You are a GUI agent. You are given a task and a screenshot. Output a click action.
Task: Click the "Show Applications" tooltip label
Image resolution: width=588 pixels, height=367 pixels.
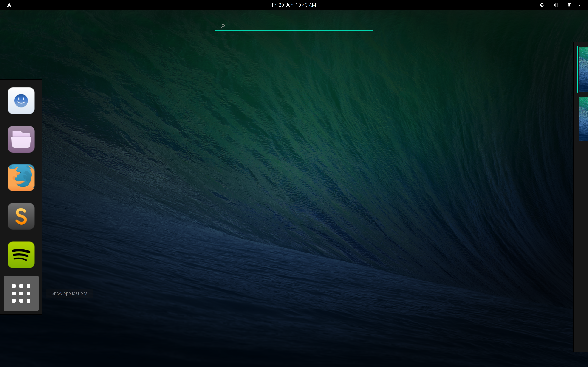coord(69,293)
